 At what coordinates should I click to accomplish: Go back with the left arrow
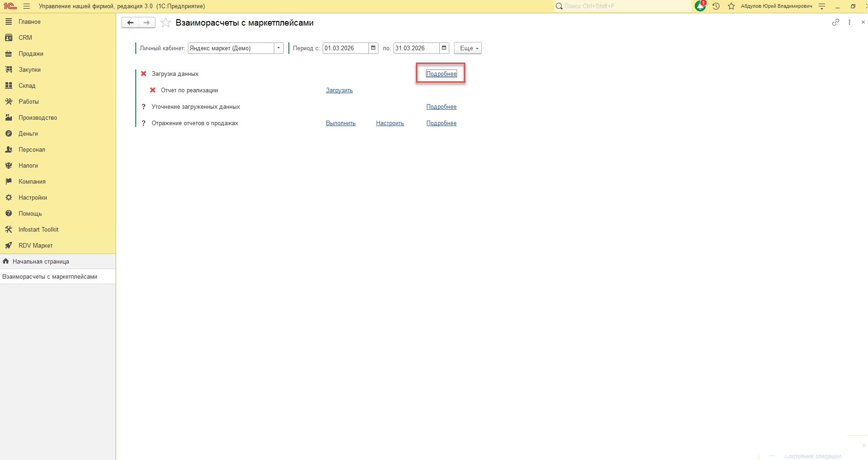coord(130,22)
